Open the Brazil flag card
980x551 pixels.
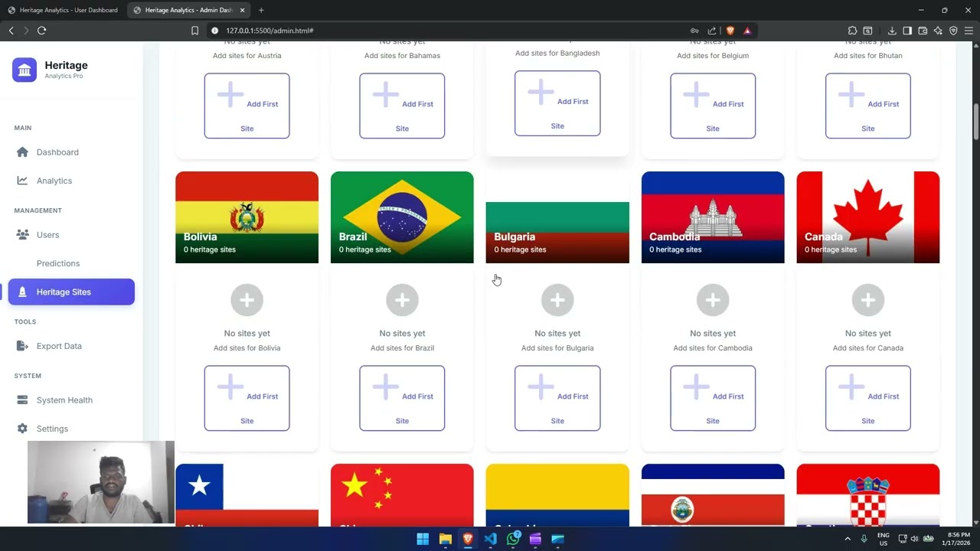(402, 217)
